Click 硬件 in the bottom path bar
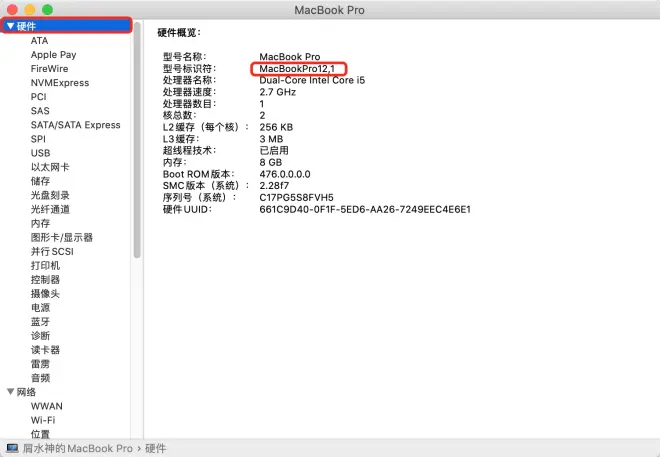Image resolution: width=660 pixels, height=457 pixels. point(155,449)
